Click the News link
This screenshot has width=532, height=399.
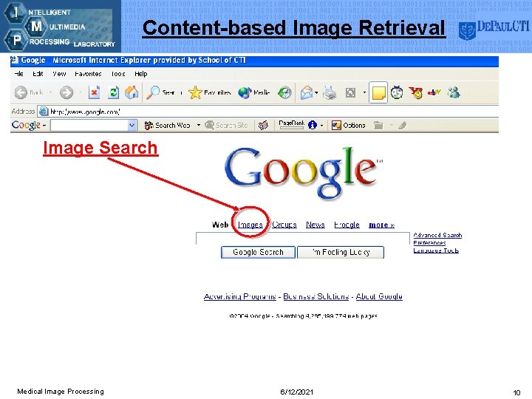coord(316,225)
